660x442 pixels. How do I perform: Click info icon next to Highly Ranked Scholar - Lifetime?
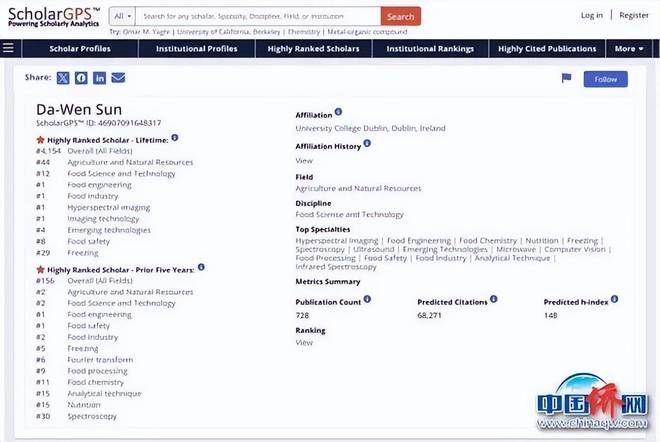tap(175, 138)
